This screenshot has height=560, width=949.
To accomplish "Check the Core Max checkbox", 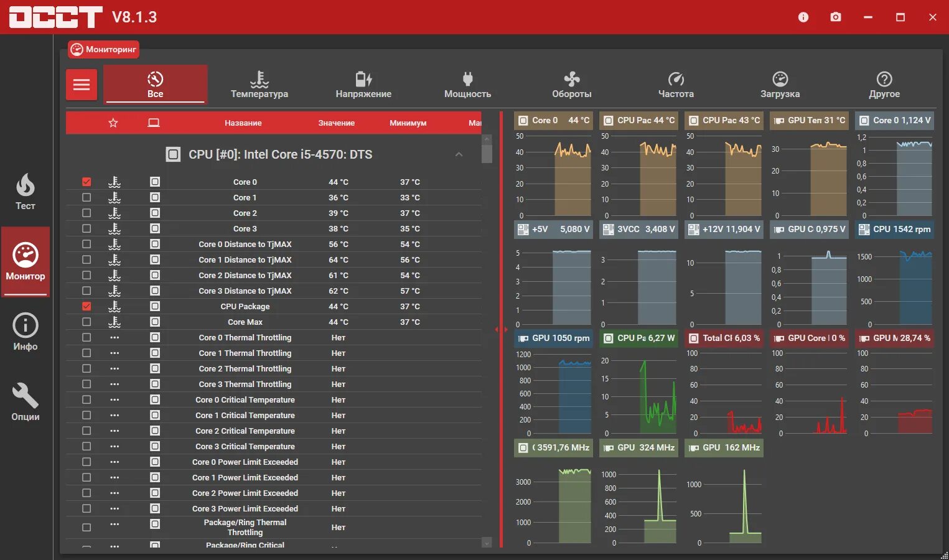I will pyautogui.click(x=86, y=322).
